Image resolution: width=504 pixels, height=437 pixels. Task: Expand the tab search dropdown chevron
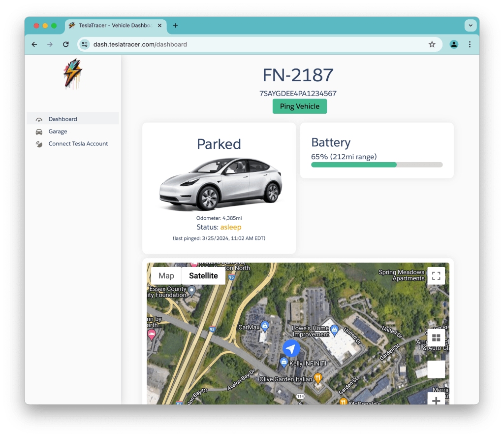click(470, 26)
